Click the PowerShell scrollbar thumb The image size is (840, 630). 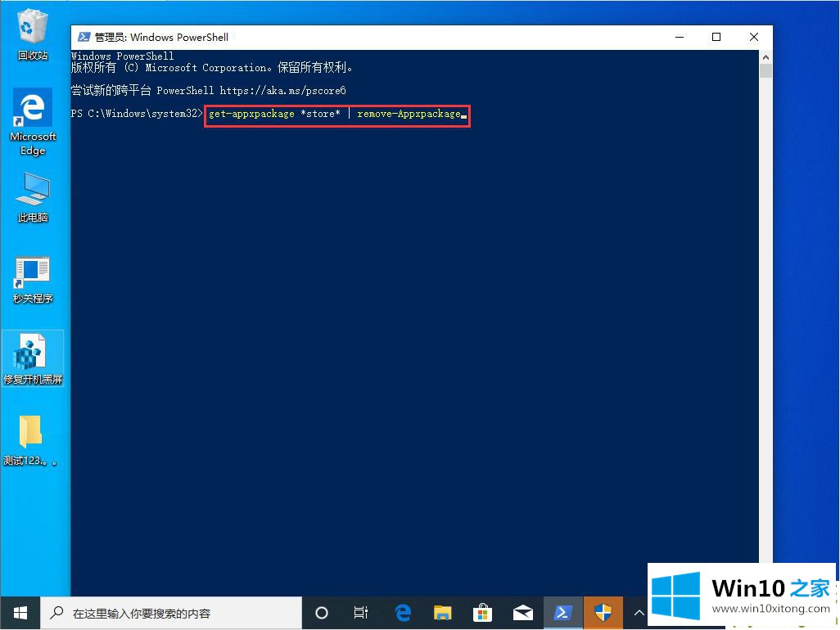765,70
